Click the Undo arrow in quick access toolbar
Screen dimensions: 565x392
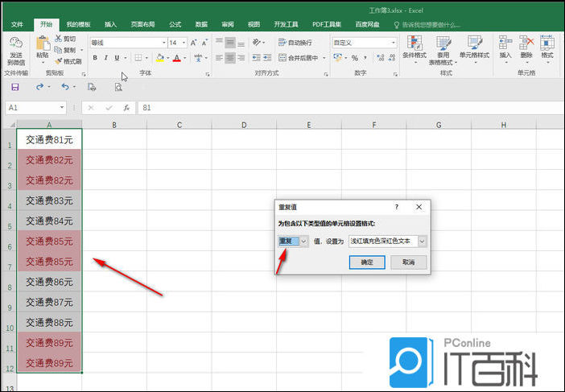pos(65,87)
